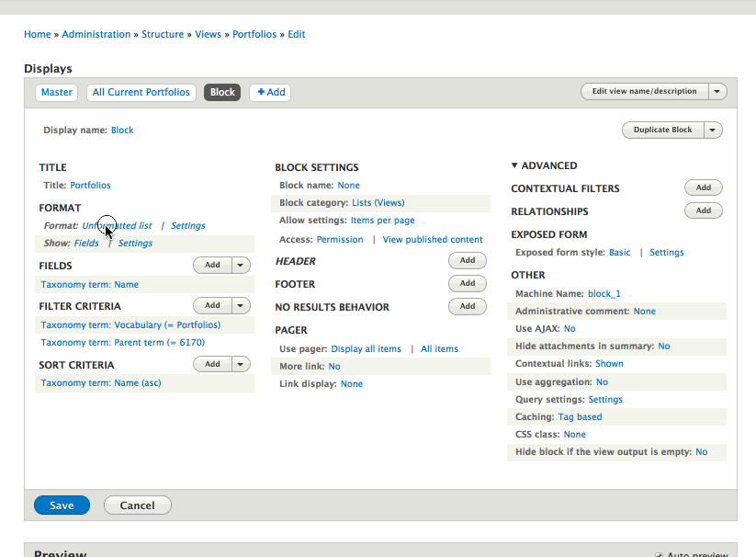Switch to the Master display tab
Viewport: 756px width, 557px height.
[x=56, y=92]
